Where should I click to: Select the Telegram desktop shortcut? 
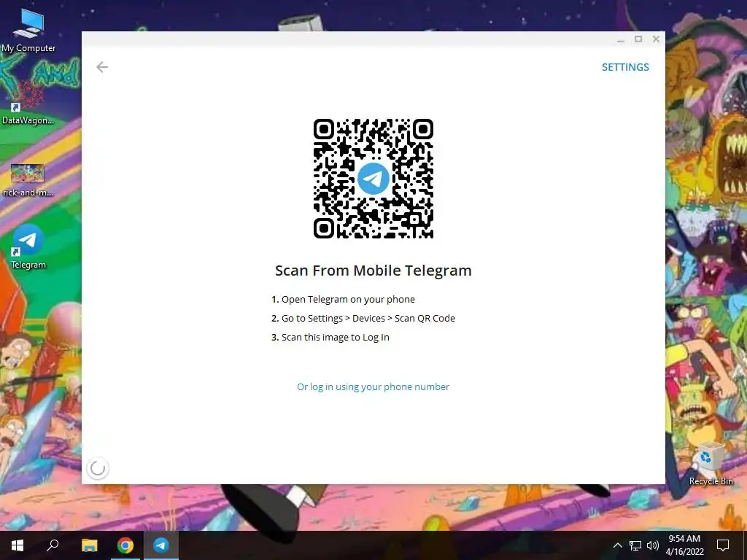(28, 247)
